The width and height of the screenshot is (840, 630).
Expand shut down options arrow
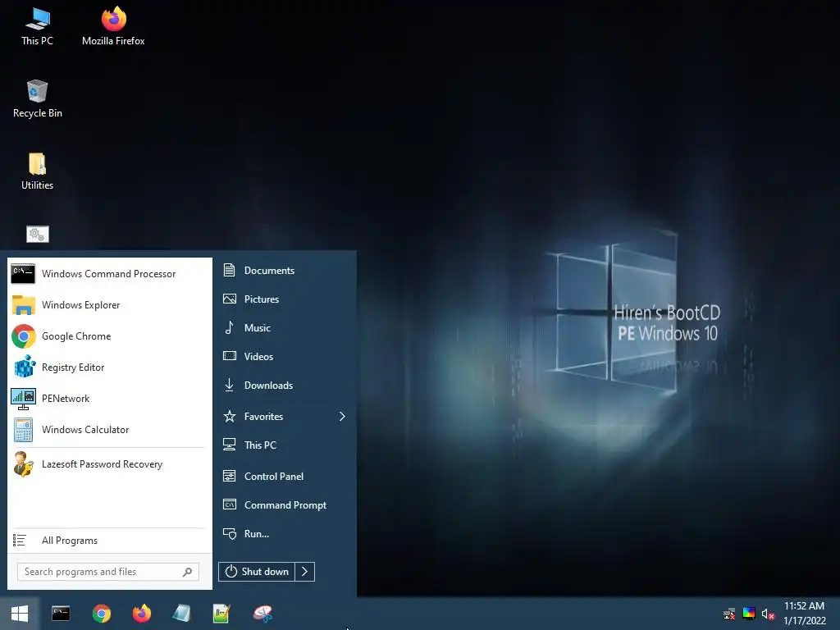[x=305, y=572]
